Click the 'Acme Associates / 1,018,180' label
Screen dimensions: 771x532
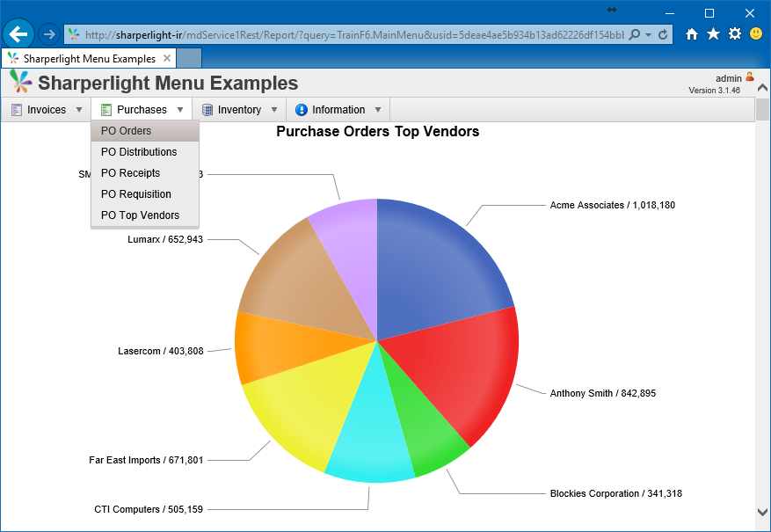(612, 205)
